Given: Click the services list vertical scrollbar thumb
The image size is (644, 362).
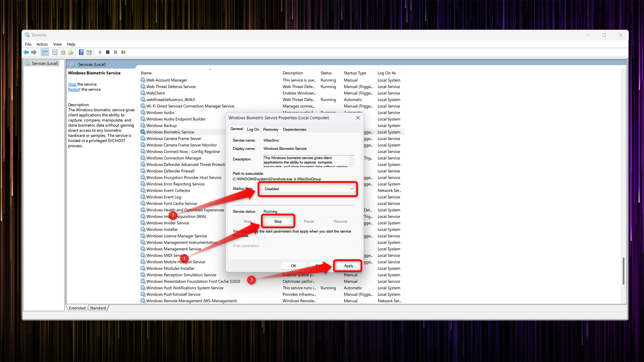Looking at the screenshot, I should pos(624,271).
